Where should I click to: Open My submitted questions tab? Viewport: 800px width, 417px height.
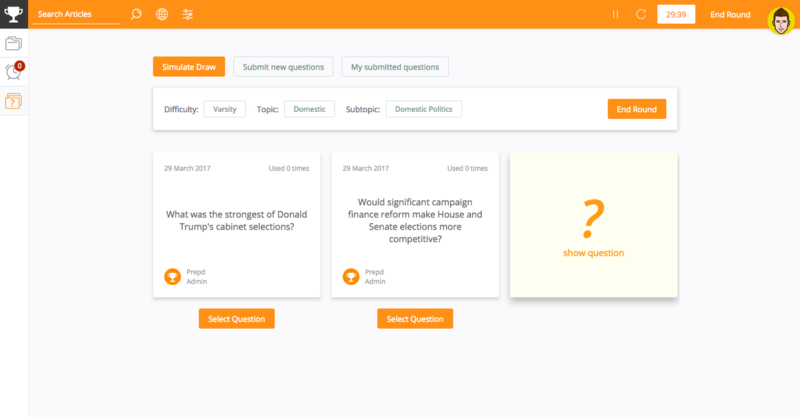pos(395,67)
